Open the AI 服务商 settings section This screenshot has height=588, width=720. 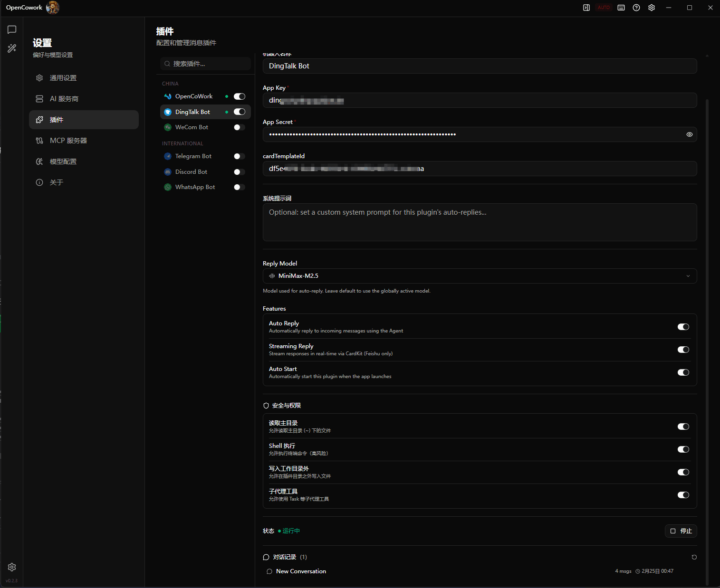[64, 99]
